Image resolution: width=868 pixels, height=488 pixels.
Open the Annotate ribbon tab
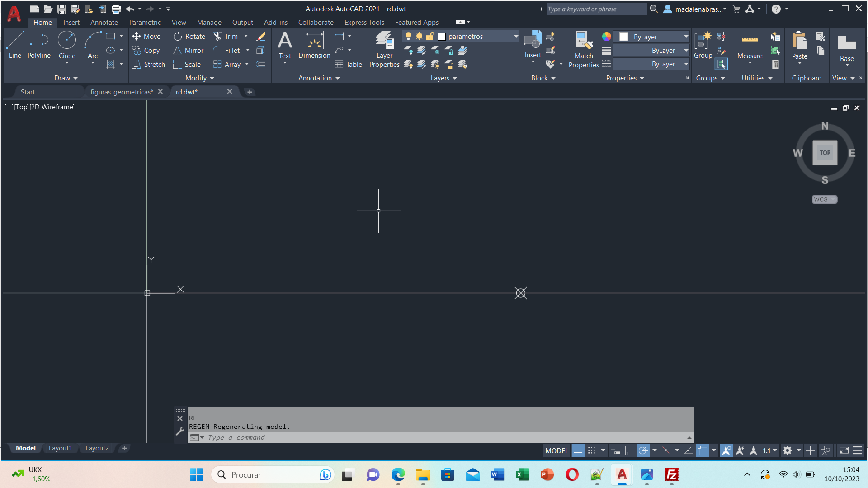pos(104,22)
